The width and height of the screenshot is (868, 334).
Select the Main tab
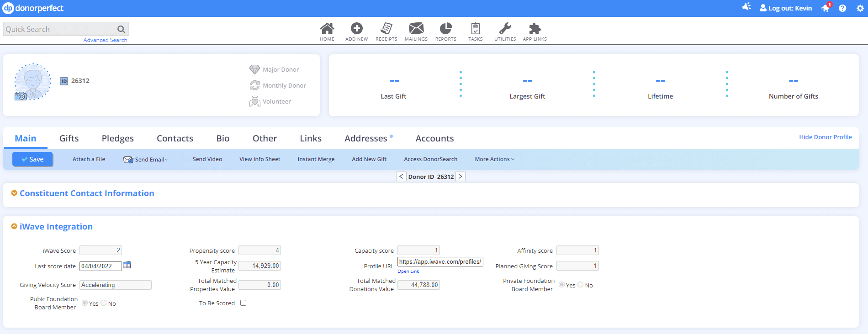26,138
